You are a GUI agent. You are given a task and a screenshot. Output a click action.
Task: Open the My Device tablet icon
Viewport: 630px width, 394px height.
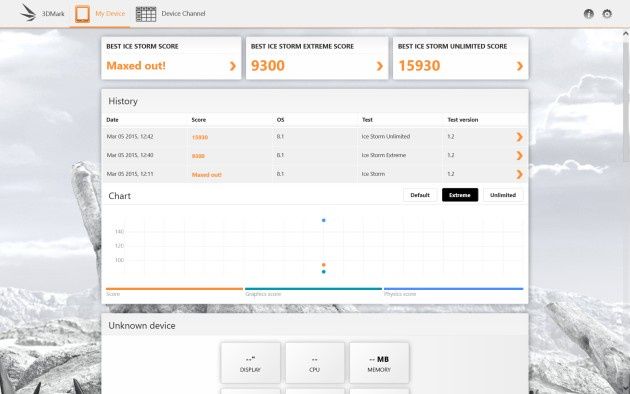82,14
